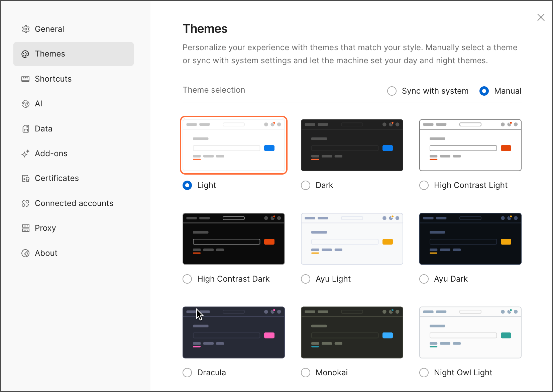Select the Manual theme mode
Viewport: 553px width, 392px height.
[484, 91]
